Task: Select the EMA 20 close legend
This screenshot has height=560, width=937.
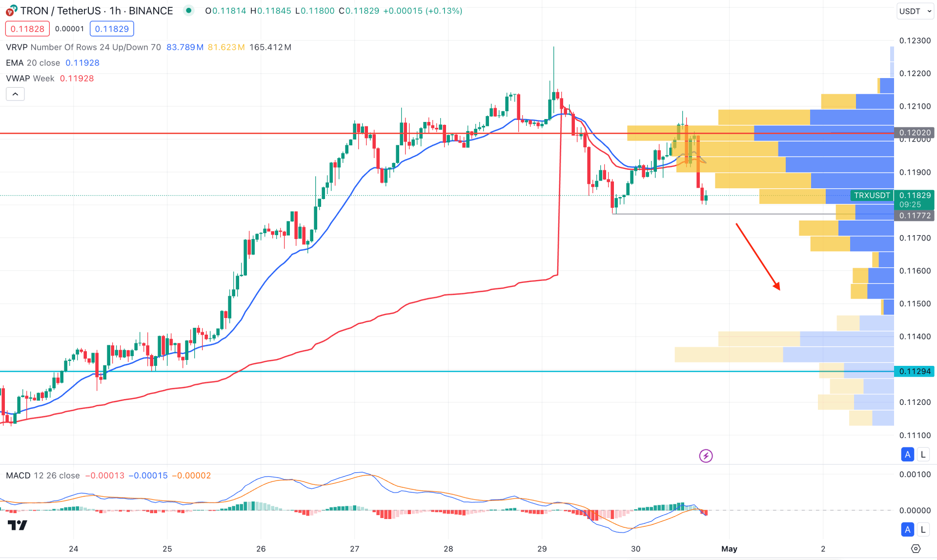Action: [33, 63]
